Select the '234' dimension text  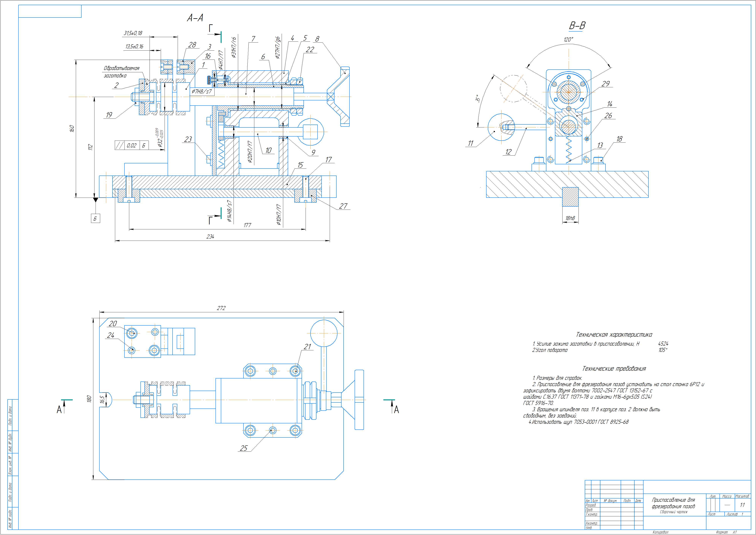[x=210, y=237]
